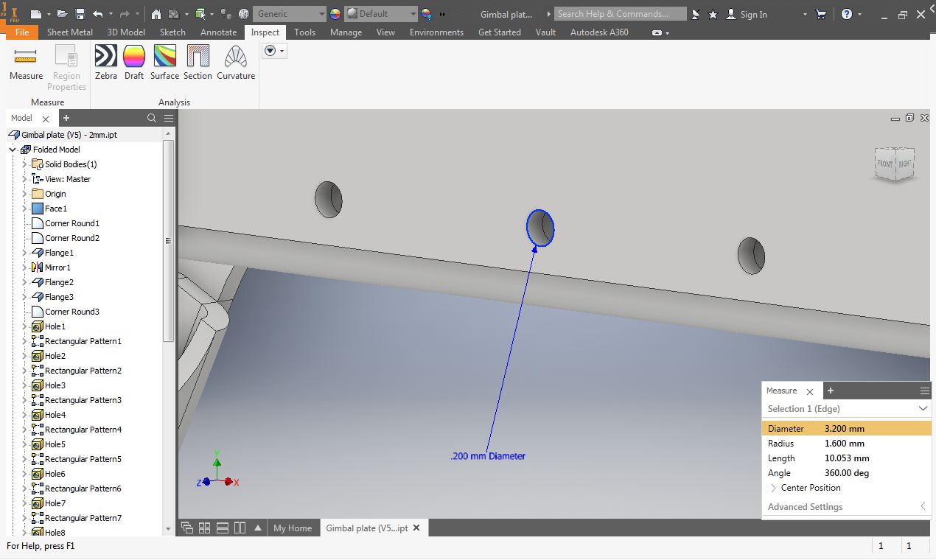Launch Curvature analysis
936x560 pixels.
(x=235, y=63)
